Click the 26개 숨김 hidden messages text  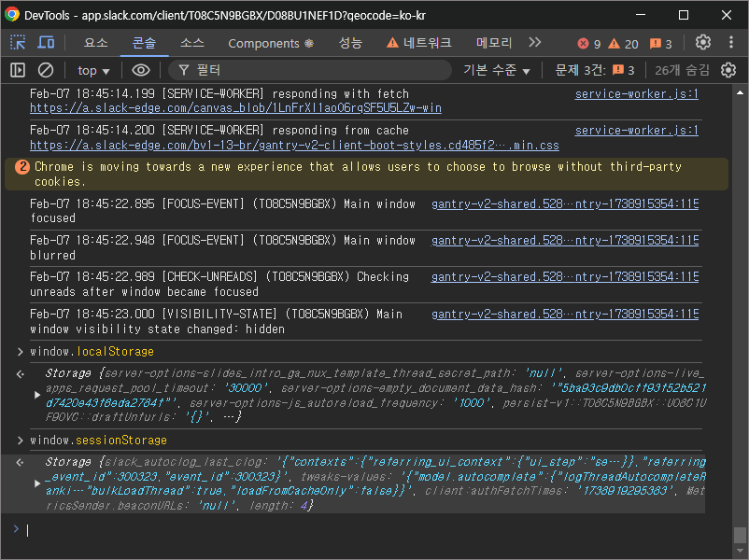point(682,71)
